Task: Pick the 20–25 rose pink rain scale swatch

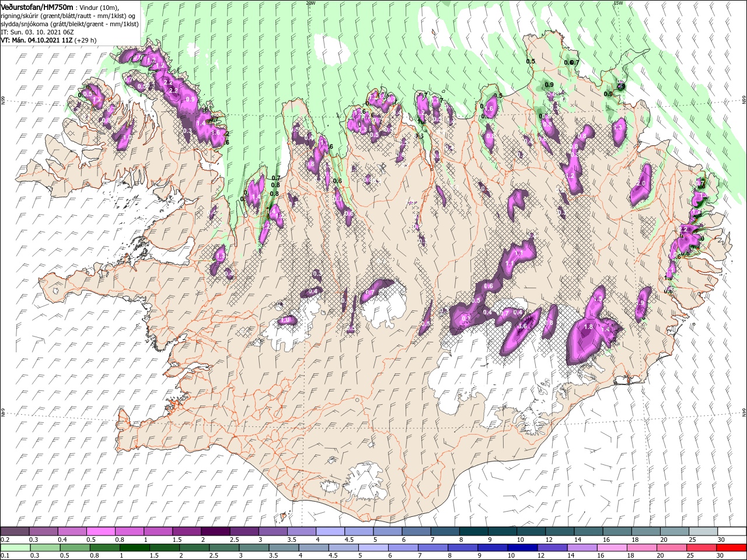Action: pos(672,547)
